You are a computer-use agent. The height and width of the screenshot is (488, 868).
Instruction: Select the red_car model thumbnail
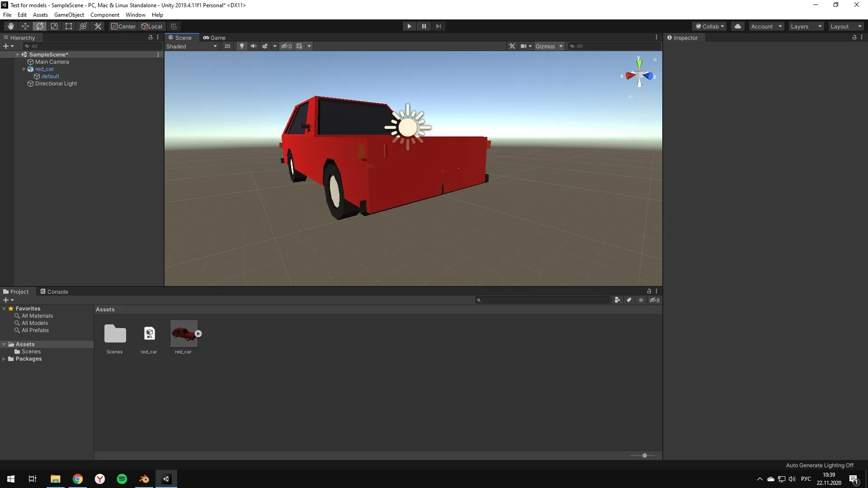click(184, 334)
